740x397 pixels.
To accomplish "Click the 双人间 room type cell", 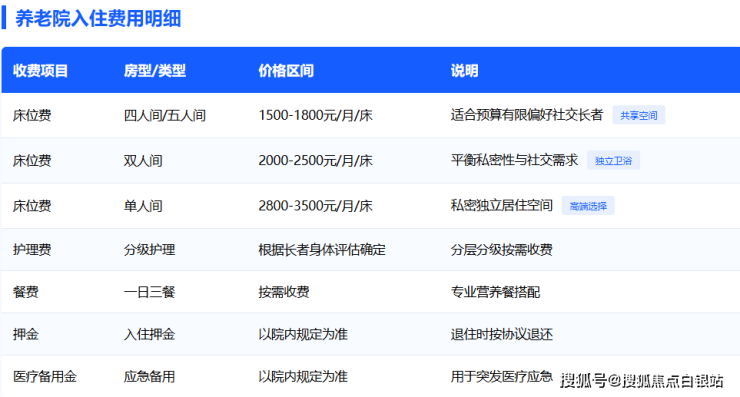I will [x=143, y=160].
